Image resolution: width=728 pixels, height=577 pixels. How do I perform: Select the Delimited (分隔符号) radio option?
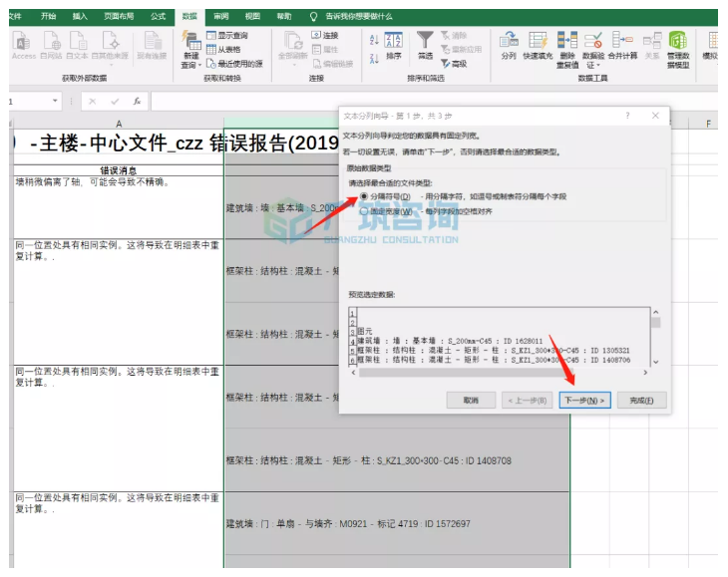pyautogui.click(x=364, y=196)
